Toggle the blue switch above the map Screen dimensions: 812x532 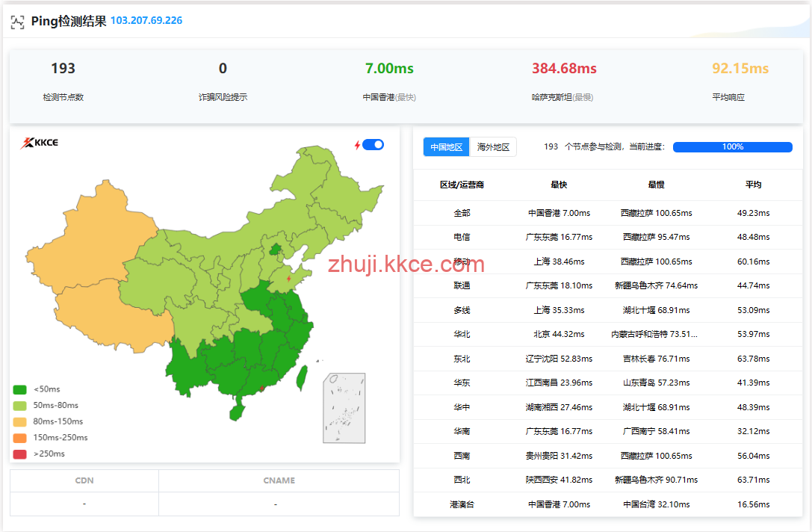[x=374, y=145]
